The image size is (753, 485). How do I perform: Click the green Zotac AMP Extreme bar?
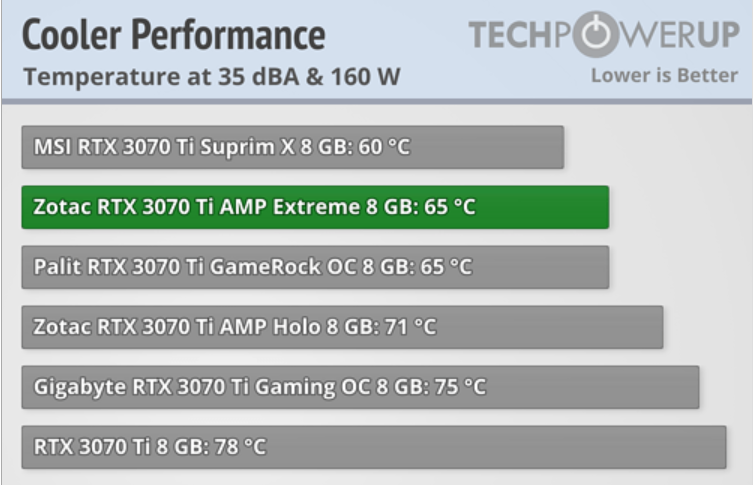pos(314,207)
